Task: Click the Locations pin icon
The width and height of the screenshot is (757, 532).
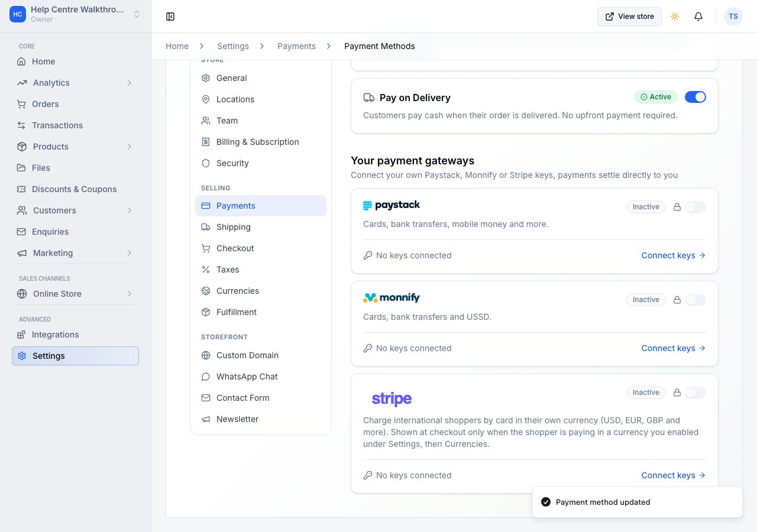Action: tap(206, 99)
